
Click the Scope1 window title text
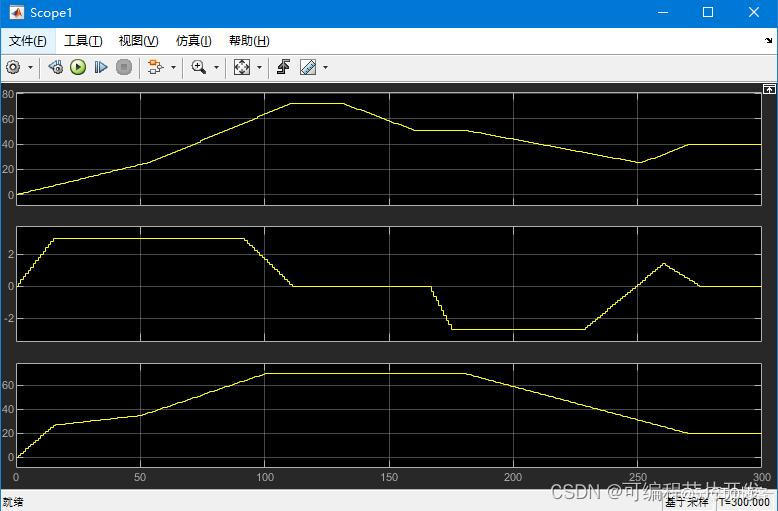[x=51, y=12]
